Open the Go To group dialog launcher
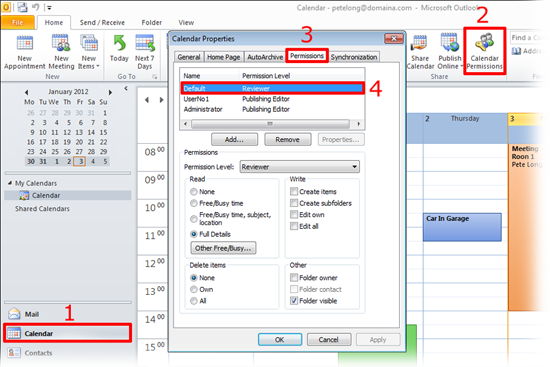Viewport: 550px width, 367px height. point(154,76)
